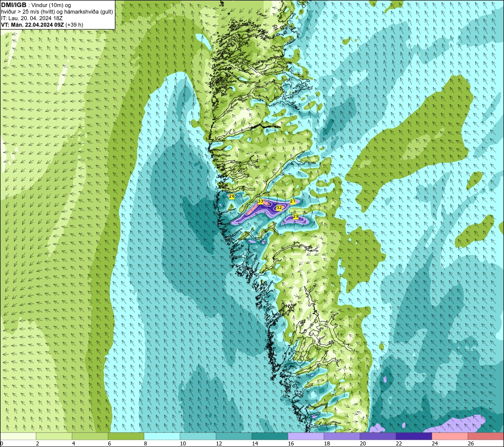Viewport: 504px width, 447px height.
Task: Click the 'IT: Lau. 20. 04. 2024 18Z' line
Action: pos(32,18)
